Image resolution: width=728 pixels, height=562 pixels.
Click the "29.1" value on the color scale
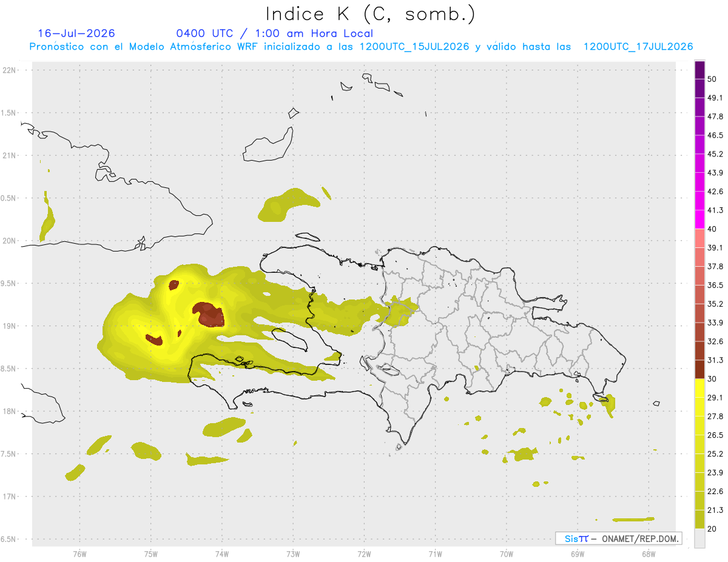(x=716, y=398)
